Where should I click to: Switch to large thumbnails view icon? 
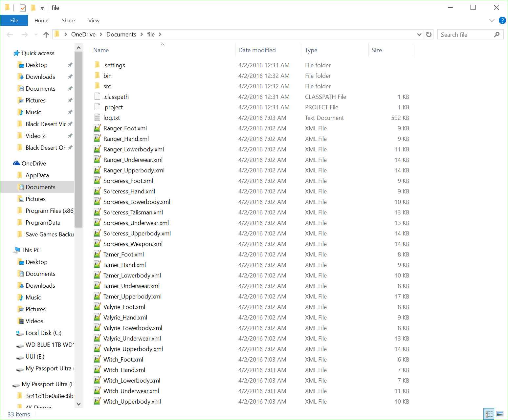tap(500, 414)
